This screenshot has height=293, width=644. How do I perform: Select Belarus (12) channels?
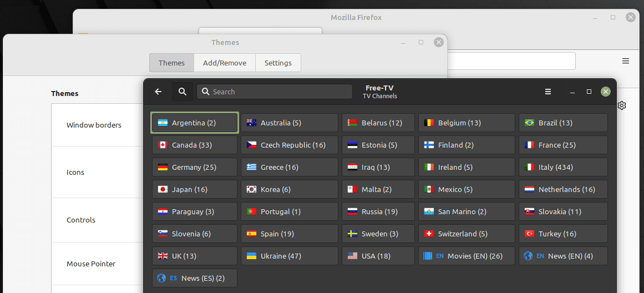tap(378, 123)
